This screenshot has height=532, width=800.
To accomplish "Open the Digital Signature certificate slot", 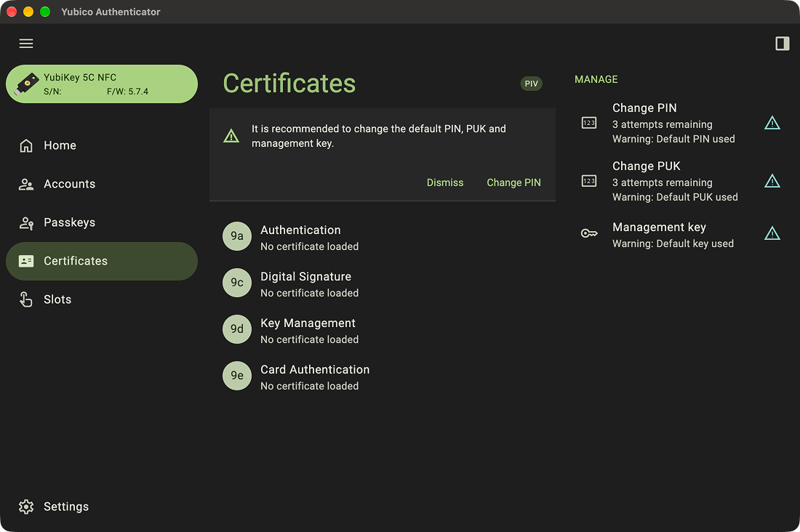I will click(x=383, y=283).
